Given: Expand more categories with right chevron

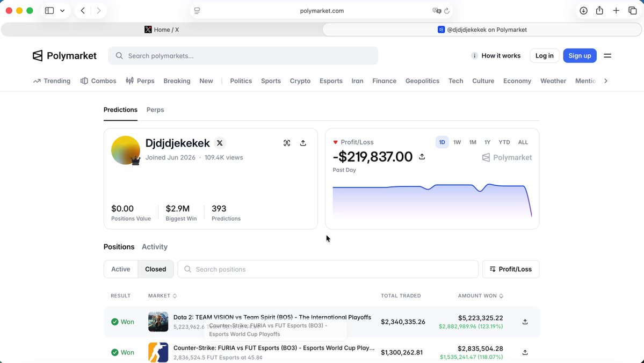Looking at the screenshot, I should 606,81.
